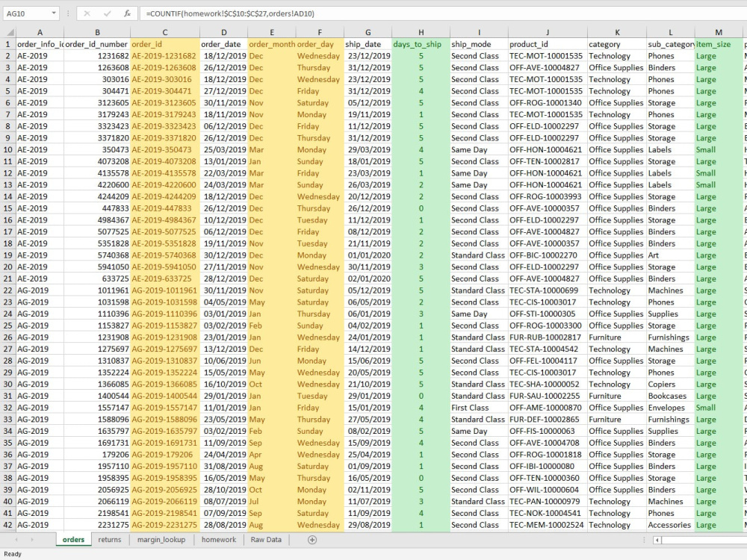Click the Envelopes sub-category cell

click(670, 408)
